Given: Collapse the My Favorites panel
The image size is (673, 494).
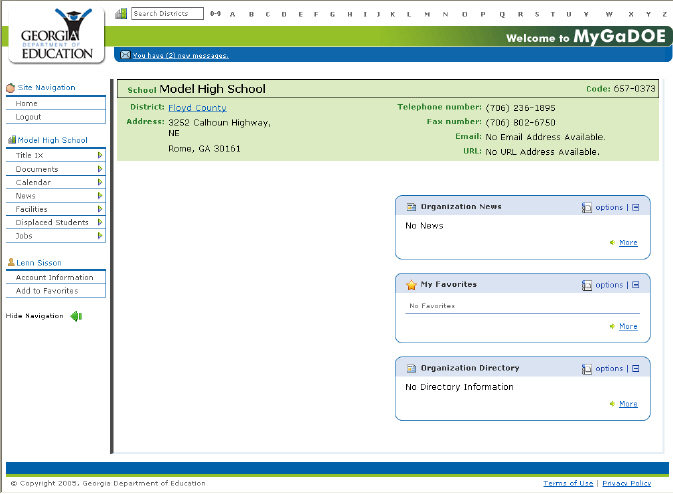Looking at the screenshot, I should 636,285.
